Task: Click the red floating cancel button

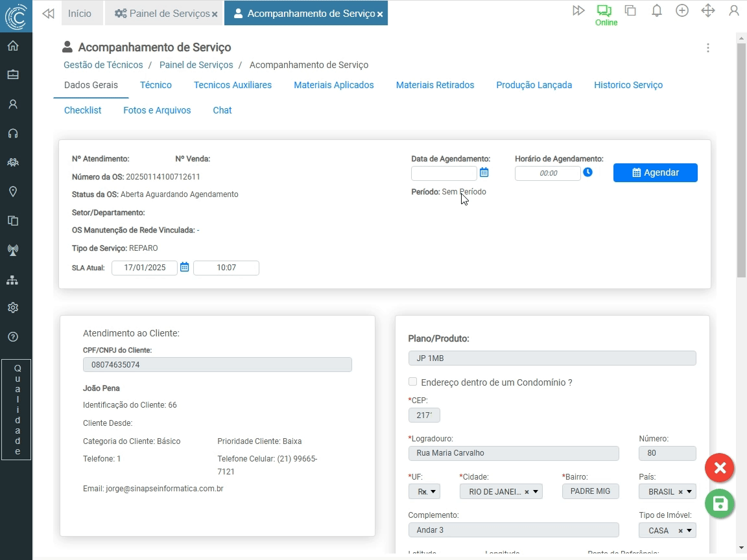Action: (x=720, y=468)
